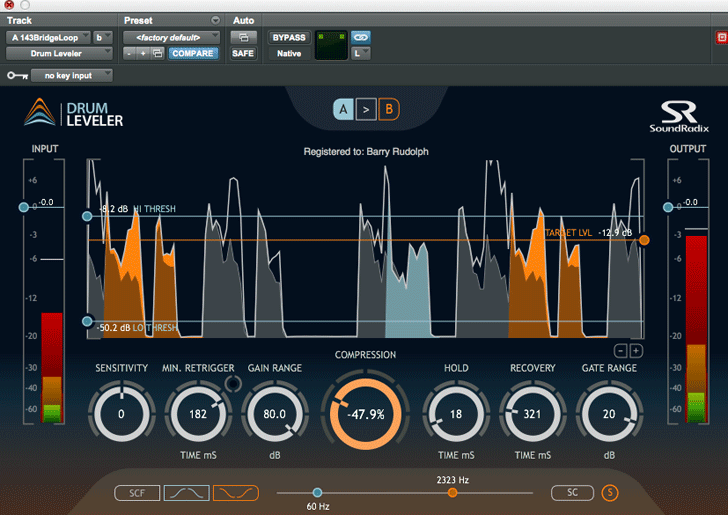The width and height of the screenshot is (728, 515).
Task: Select next preset with plus button
Action: click(x=143, y=53)
